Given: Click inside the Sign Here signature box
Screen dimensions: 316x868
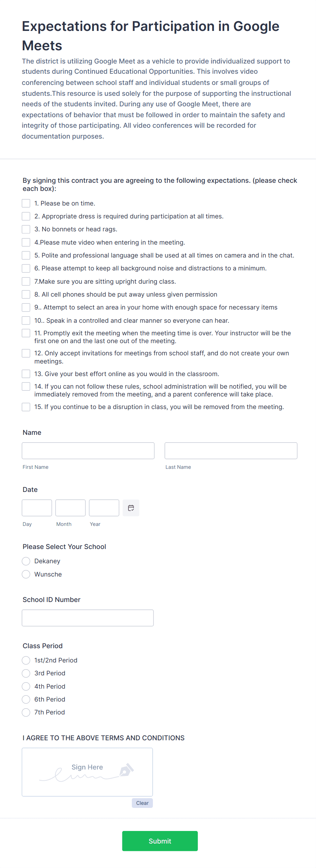Looking at the screenshot, I should [x=87, y=771].
